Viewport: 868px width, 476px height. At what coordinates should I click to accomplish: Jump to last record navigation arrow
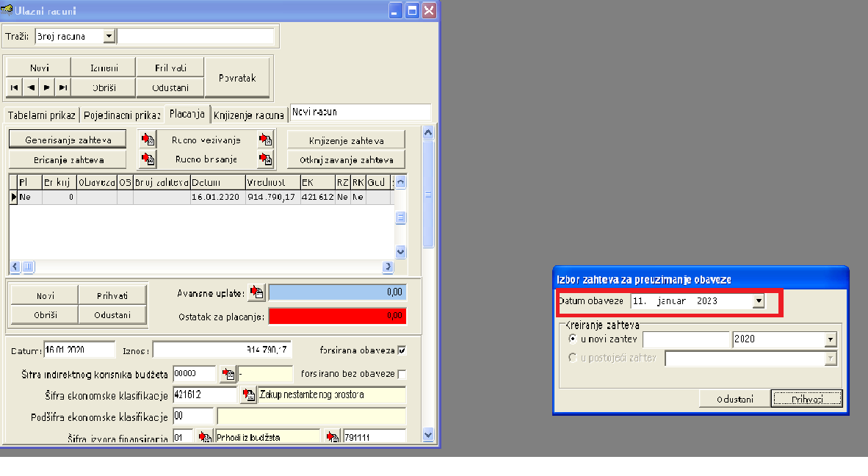tap(63, 87)
